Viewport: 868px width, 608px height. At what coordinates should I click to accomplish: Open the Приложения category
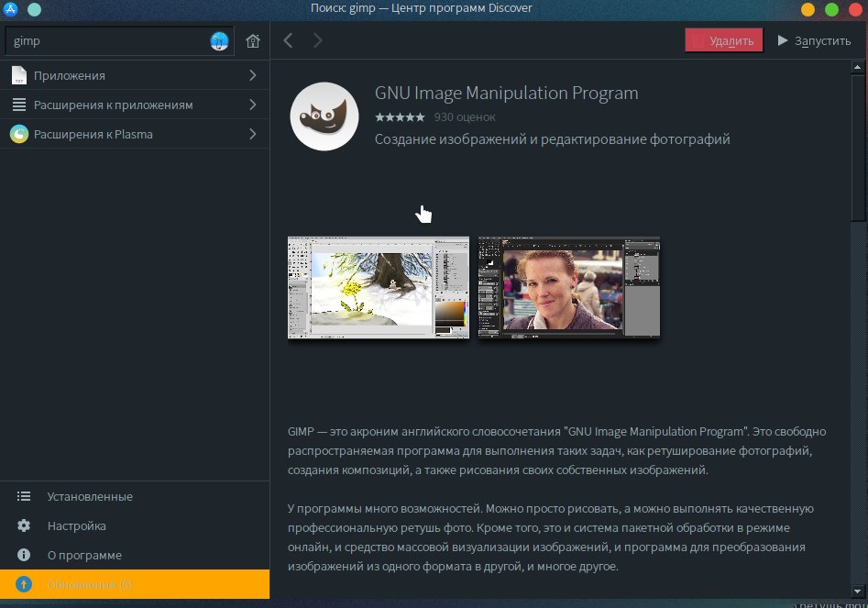pos(135,75)
